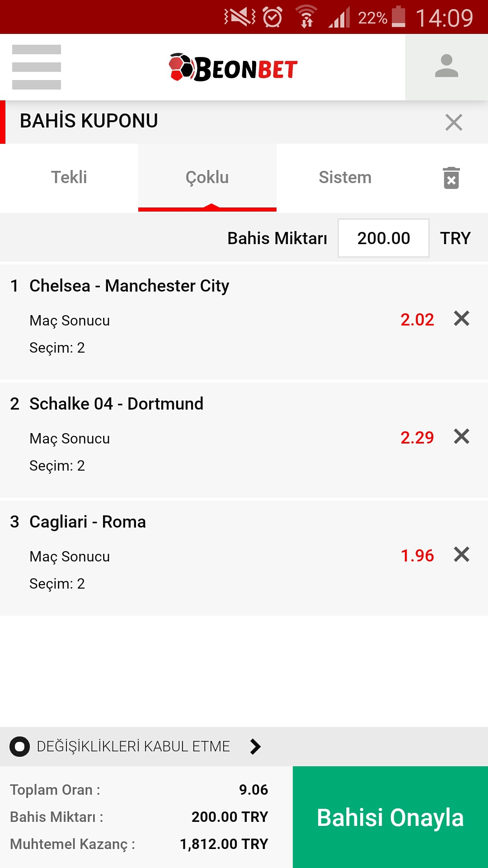The width and height of the screenshot is (488, 868).
Task: Expand odds change options chevron
Action: point(255,746)
